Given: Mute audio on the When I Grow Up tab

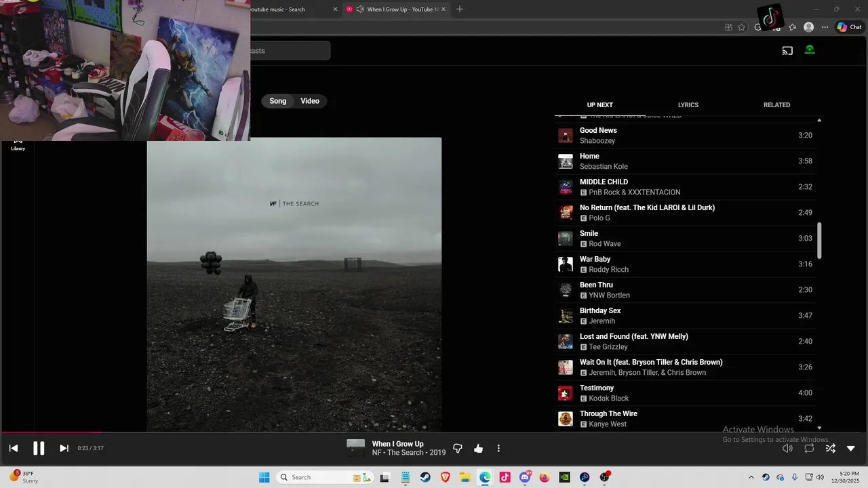Looking at the screenshot, I should pyautogui.click(x=360, y=9).
